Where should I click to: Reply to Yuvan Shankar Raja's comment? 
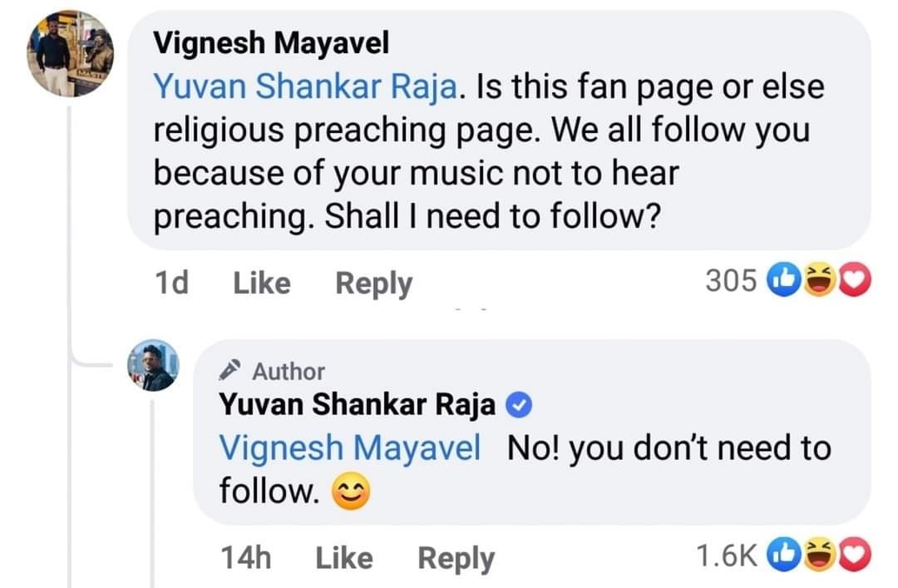click(x=456, y=557)
